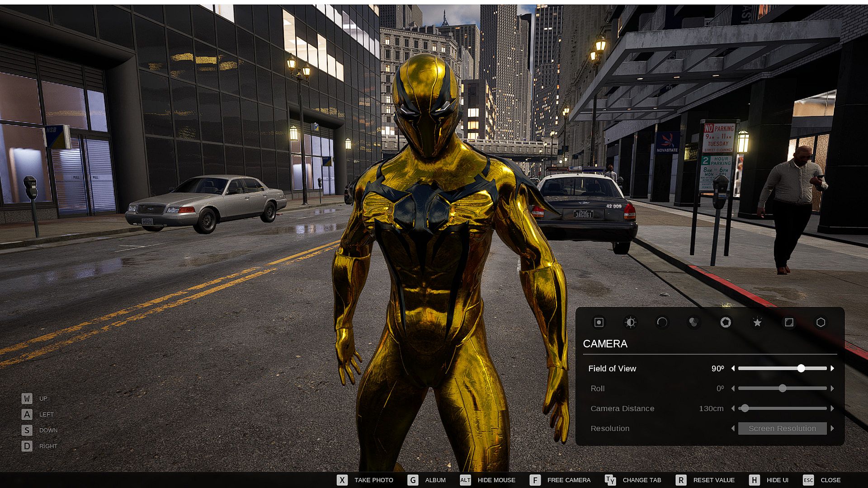This screenshot has height=488, width=868.
Task: Click Change Tab in the bottom bar
Action: point(633,480)
